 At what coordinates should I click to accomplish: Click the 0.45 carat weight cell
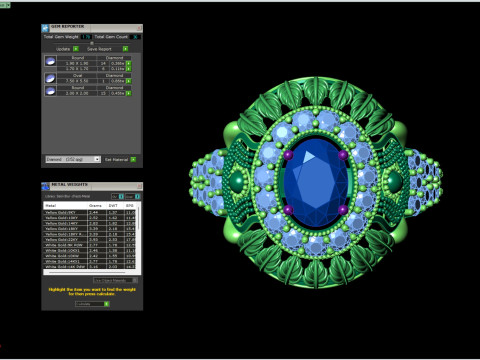point(118,93)
